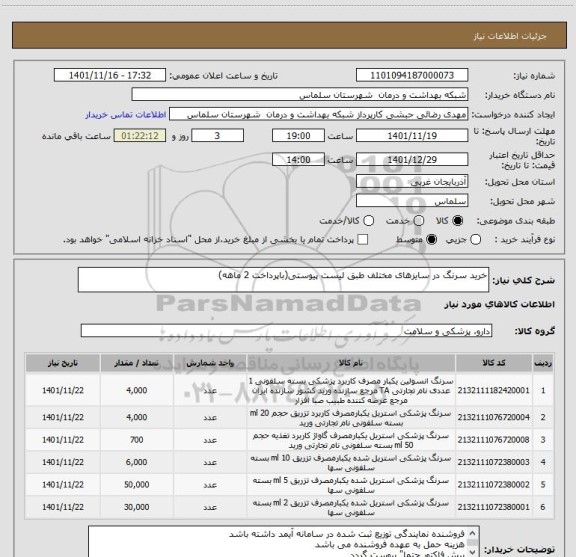Click the countdown timer 01:22:12
This screenshot has height=557, width=576.
(x=140, y=136)
